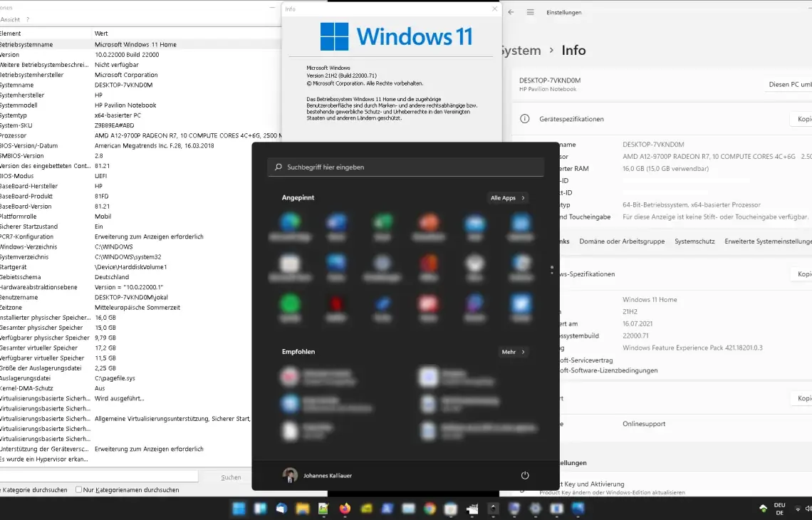The height and width of the screenshot is (520, 812).
Task: Click the '16,0 GB (15,0 GB verwendbar)' RAM value
Action: pyautogui.click(x=665, y=168)
